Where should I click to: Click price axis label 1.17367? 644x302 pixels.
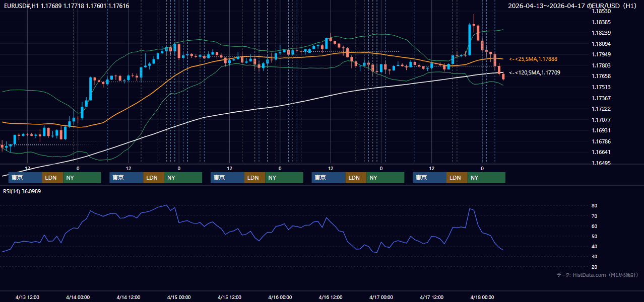tap(601, 98)
